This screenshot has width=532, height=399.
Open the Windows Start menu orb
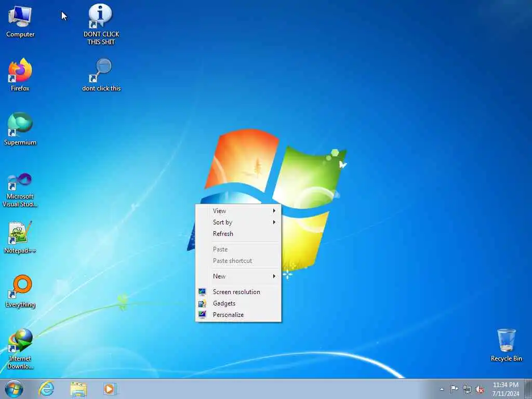(14, 389)
